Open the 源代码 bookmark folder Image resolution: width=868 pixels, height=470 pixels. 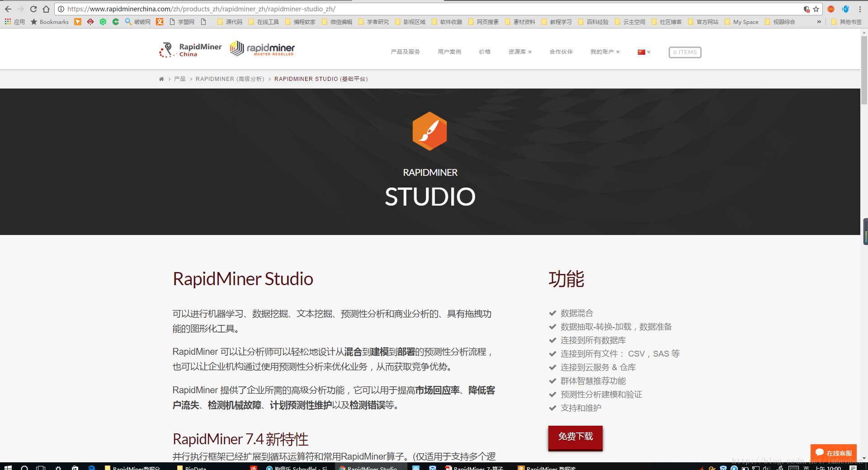click(x=230, y=22)
